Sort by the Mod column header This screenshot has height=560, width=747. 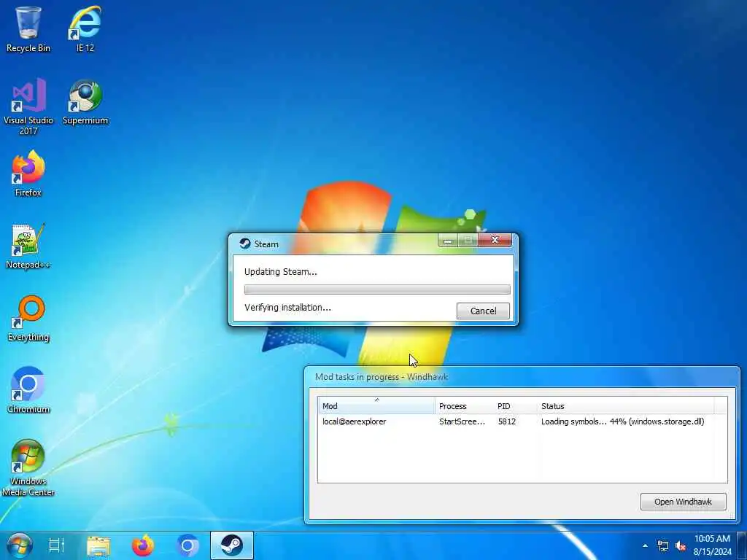[x=376, y=406]
